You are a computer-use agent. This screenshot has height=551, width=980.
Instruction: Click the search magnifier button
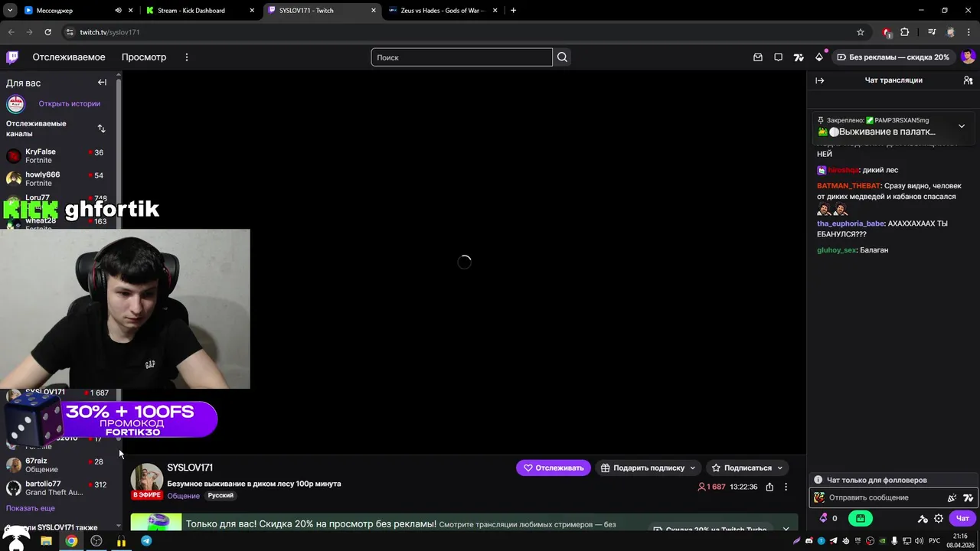563,57
